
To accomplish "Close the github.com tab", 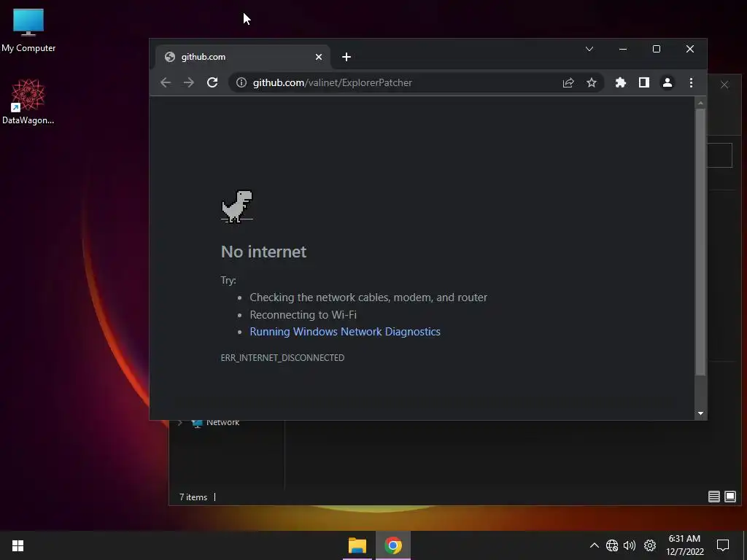I will pos(319,57).
